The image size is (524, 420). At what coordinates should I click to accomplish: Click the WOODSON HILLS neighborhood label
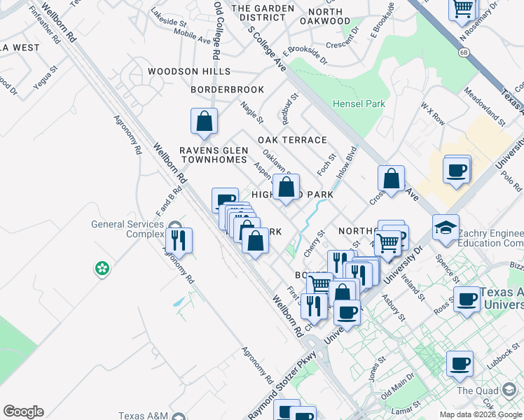(x=189, y=71)
